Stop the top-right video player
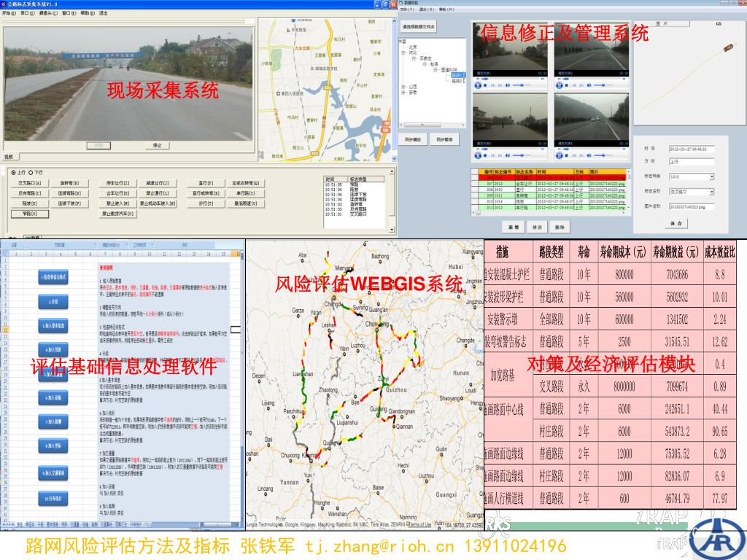The image size is (747, 560). (x=567, y=85)
